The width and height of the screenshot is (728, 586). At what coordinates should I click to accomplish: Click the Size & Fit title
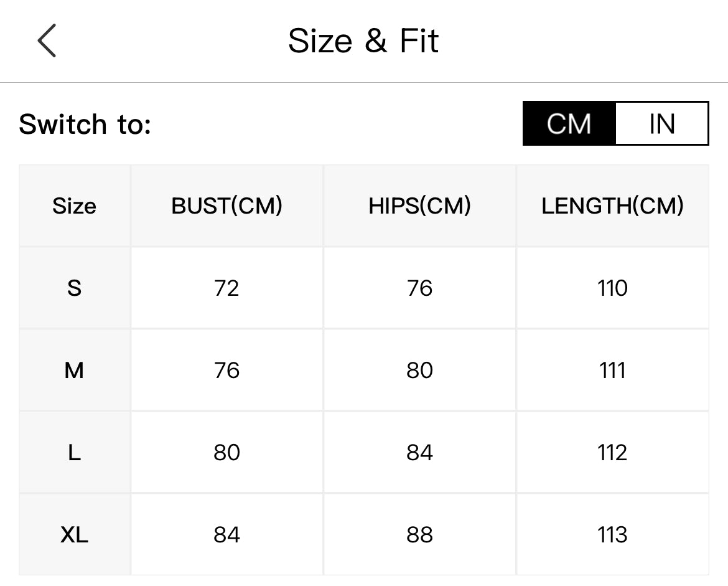point(363,41)
